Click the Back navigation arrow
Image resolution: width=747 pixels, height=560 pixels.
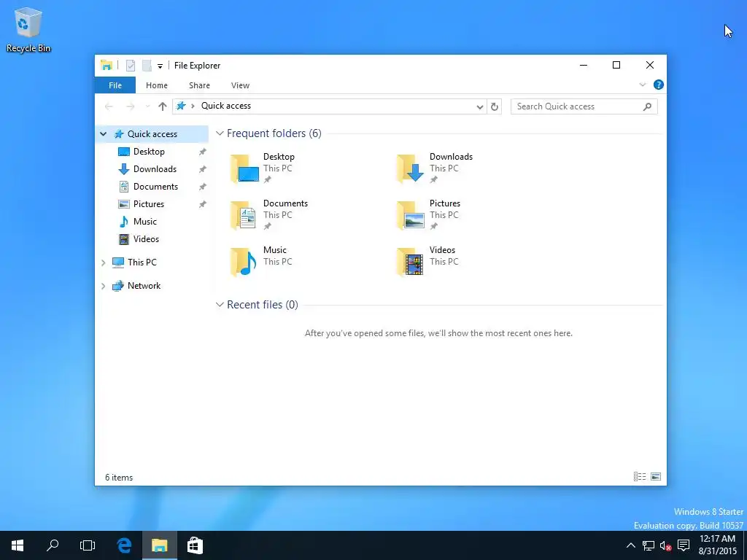point(109,106)
